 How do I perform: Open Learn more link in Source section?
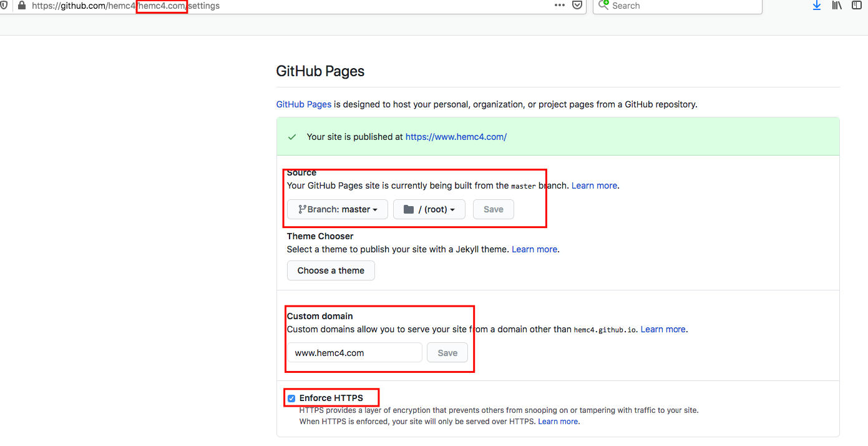point(595,186)
